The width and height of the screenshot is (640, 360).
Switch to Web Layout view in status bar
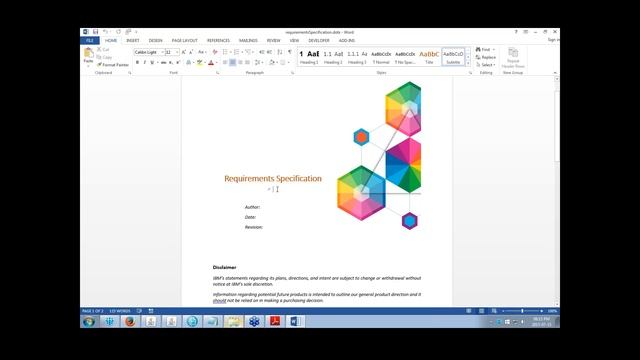tap(494, 311)
